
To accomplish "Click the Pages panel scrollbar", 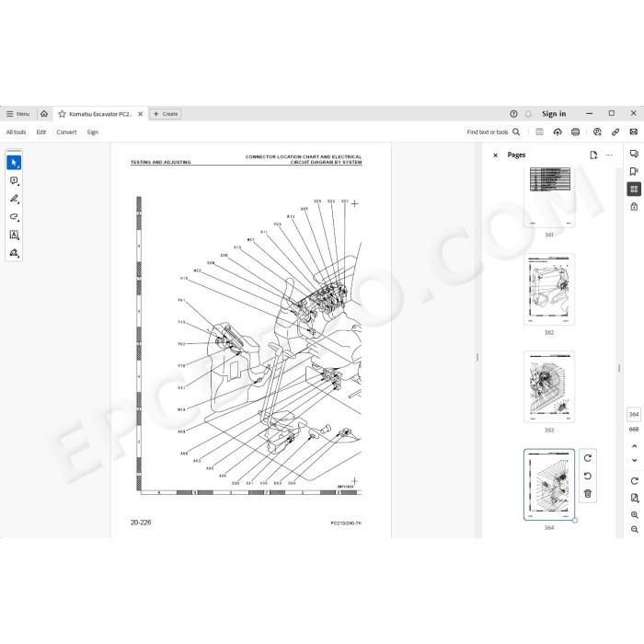I will [x=619, y=368].
